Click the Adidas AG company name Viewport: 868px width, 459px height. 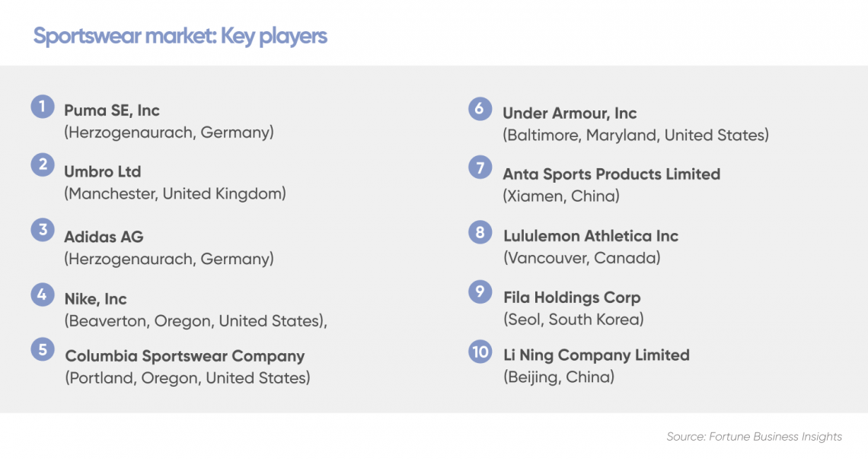(104, 237)
